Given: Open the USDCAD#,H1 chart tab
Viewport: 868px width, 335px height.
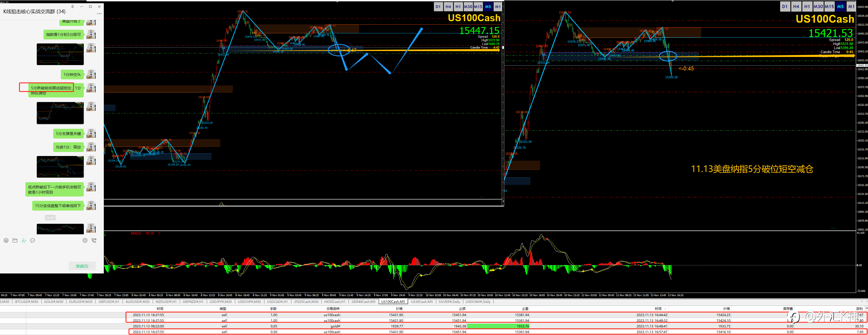Looking at the screenshot, I should coord(277,302).
